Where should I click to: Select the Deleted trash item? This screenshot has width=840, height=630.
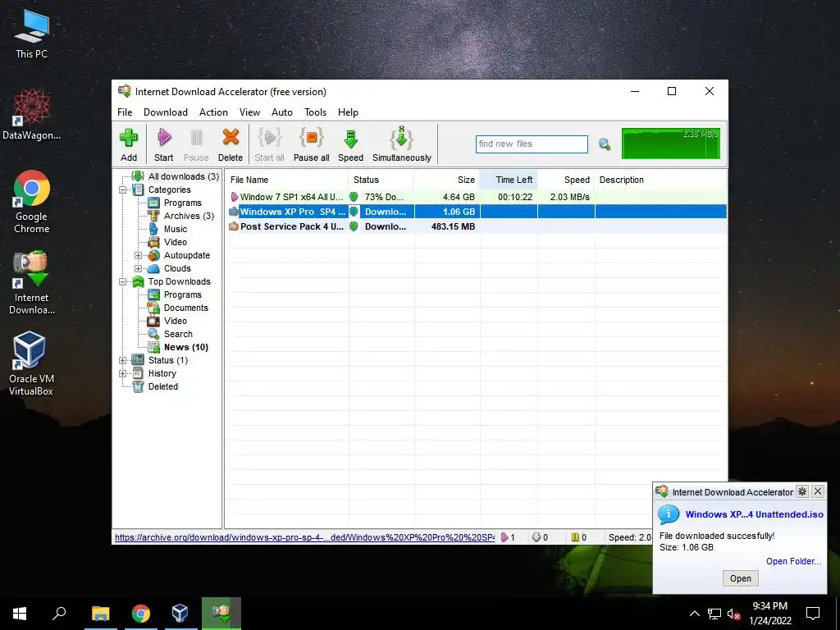[x=163, y=387]
